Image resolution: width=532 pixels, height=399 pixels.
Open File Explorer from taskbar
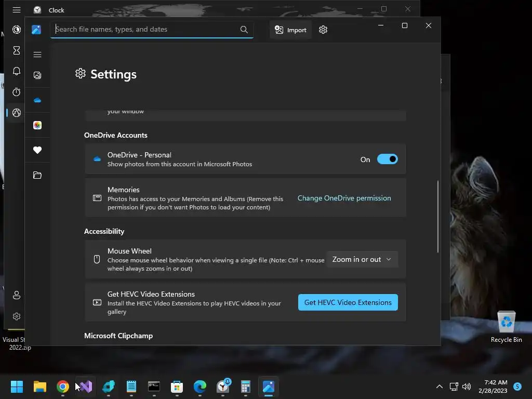click(x=39, y=387)
